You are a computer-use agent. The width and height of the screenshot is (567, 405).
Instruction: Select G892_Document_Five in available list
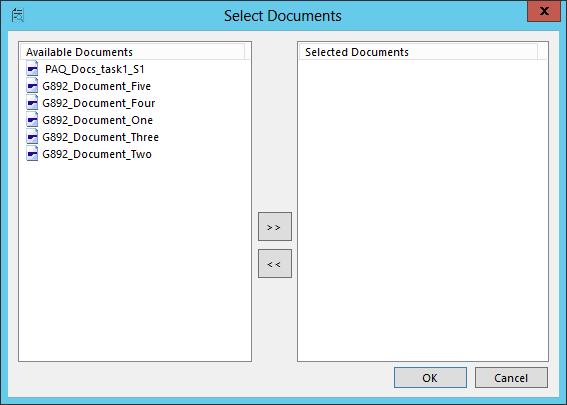pos(97,86)
